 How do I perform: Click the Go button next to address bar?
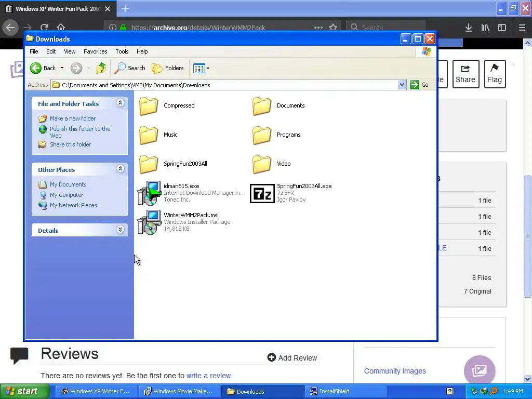pyautogui.click(x=419, y=85)
